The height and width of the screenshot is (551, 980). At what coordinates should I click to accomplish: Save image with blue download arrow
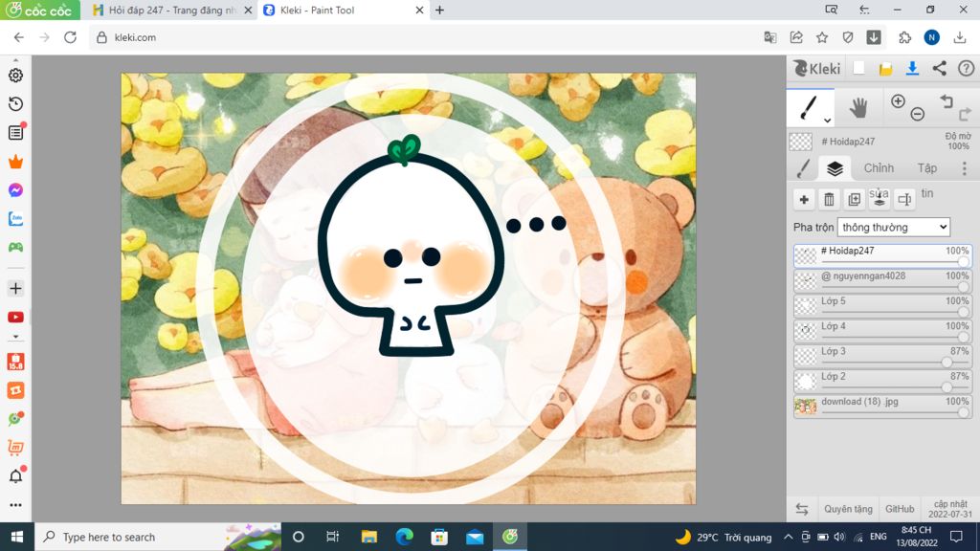[x=912, y=68]
